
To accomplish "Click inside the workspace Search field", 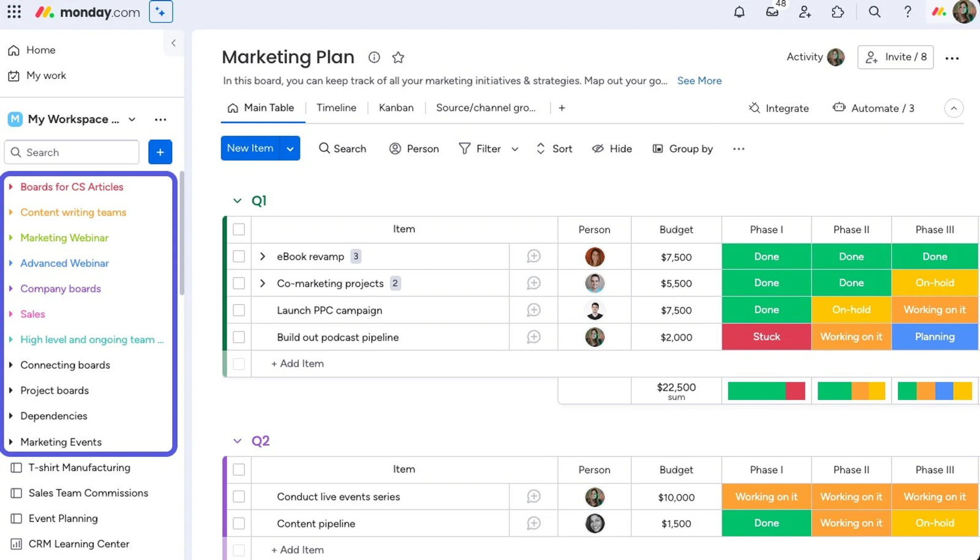I will tap(71, 152).
